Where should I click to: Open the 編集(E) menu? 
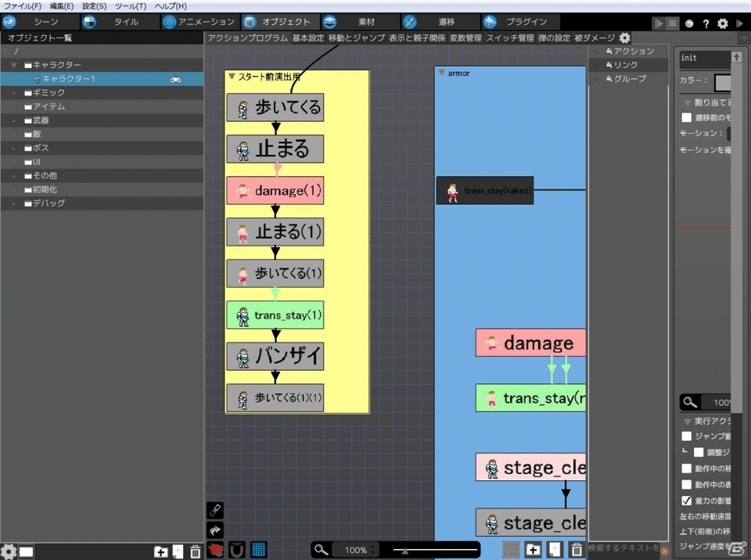(62, 6)
